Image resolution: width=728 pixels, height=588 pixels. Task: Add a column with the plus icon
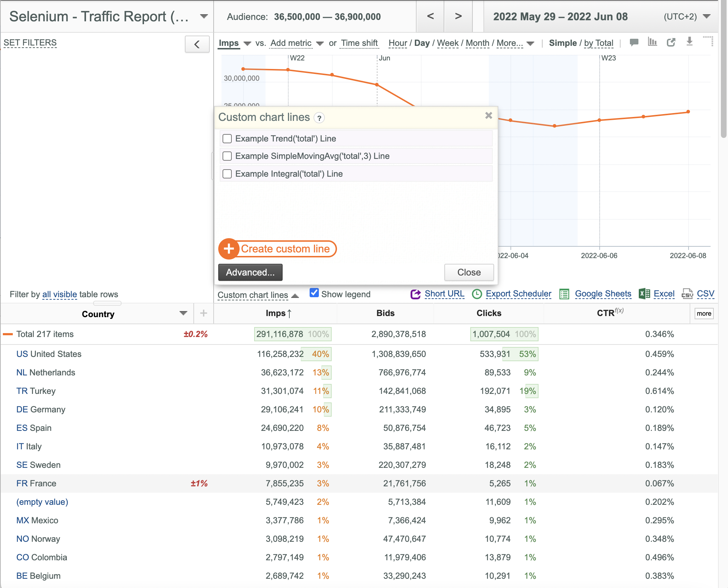pyautogui.click(x=203, y=313)
